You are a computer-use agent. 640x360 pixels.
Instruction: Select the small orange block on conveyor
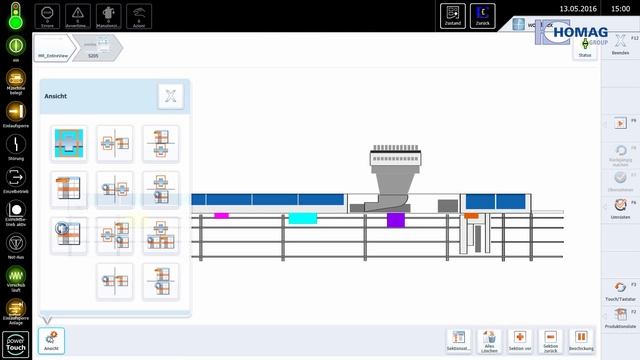471,216
